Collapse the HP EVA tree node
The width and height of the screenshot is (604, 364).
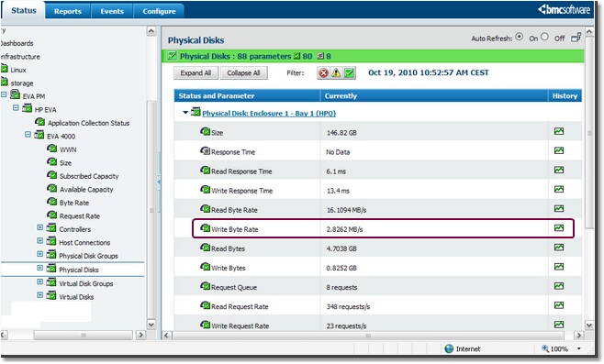pos(16,108)
